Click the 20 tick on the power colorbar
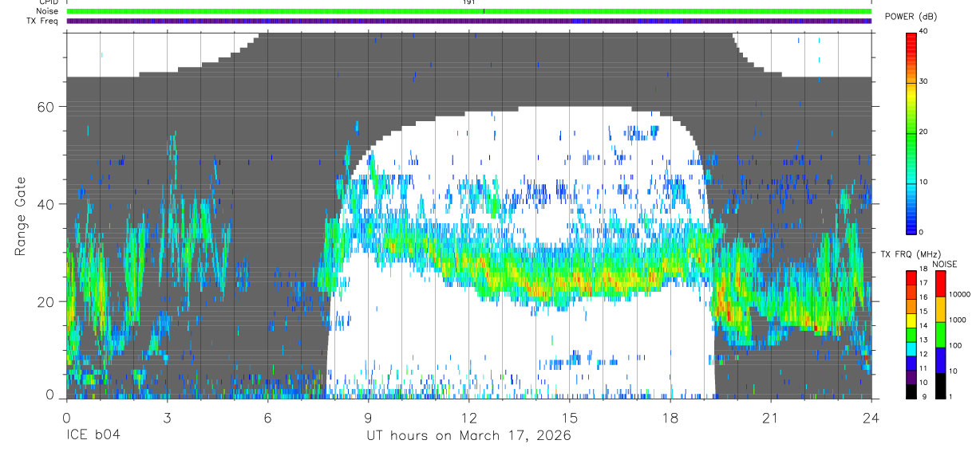Image resolution: width=980 pixels, height=452 pixels. (x=925, y=132)
